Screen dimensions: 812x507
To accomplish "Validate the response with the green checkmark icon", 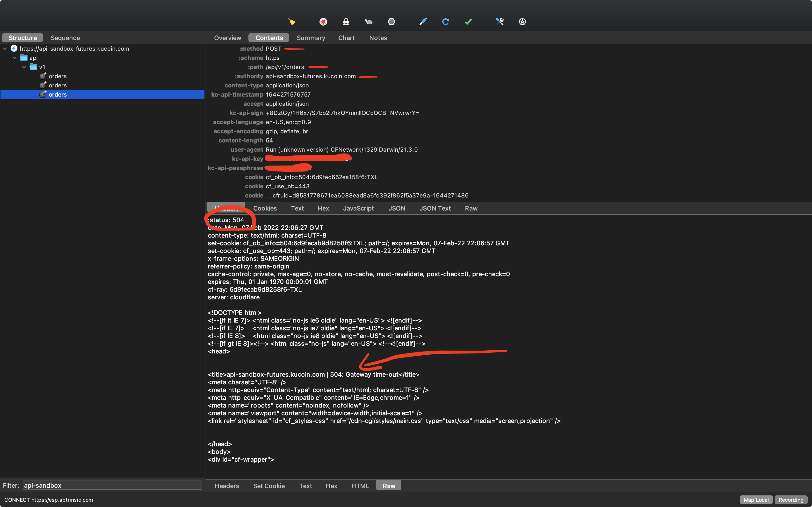I will coord(468,21).
